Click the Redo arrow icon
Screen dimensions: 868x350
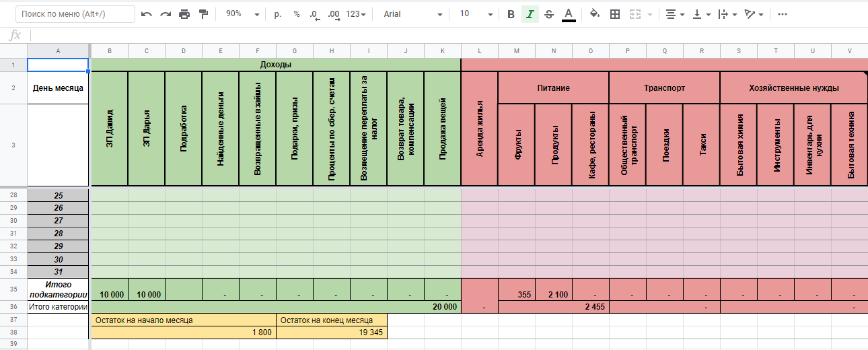pos(166,14)
